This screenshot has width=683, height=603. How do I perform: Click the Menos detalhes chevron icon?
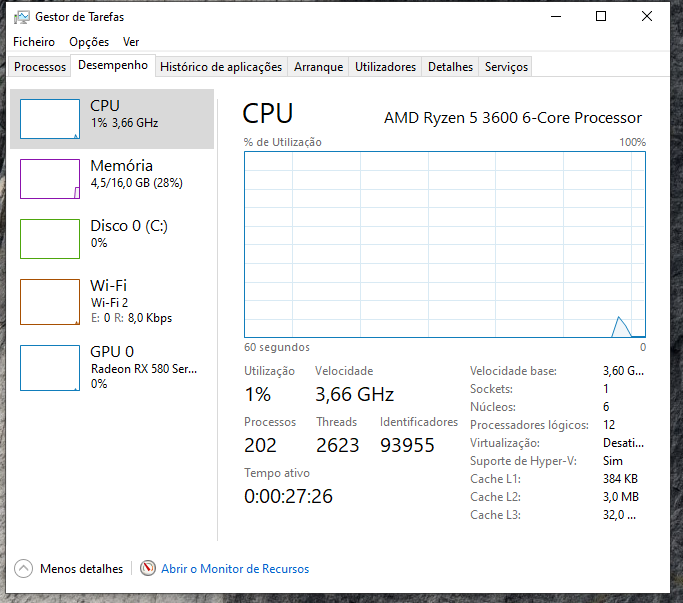(24, 568)
